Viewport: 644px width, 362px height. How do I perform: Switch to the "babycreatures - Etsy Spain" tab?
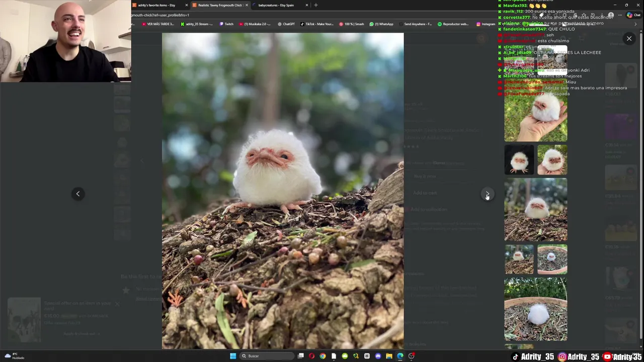[280, 5]
